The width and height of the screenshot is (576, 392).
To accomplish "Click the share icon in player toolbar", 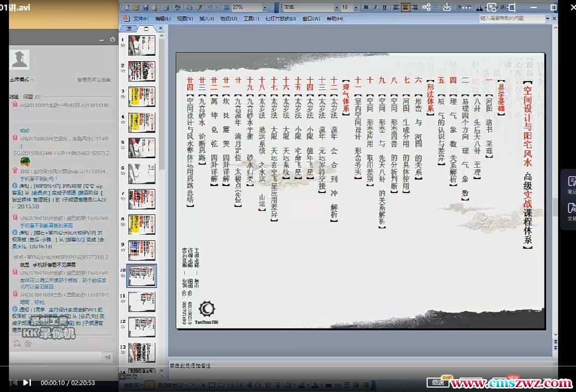I will point(426,7).
